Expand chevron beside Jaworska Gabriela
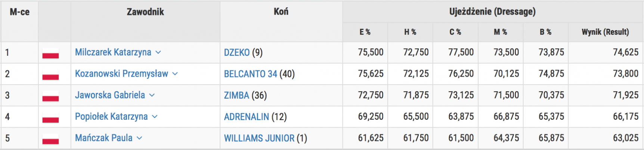This screenshot has height=150, width=644. point(152,95)
